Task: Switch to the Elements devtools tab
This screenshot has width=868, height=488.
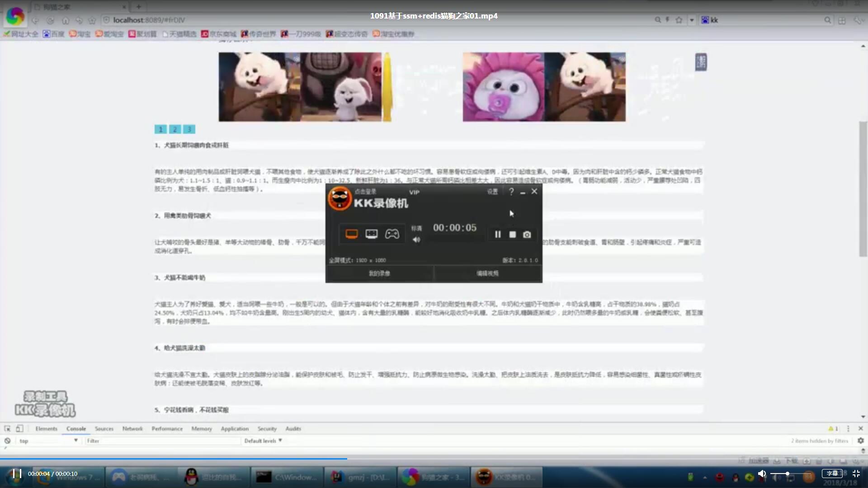Action: click(47, 428)
